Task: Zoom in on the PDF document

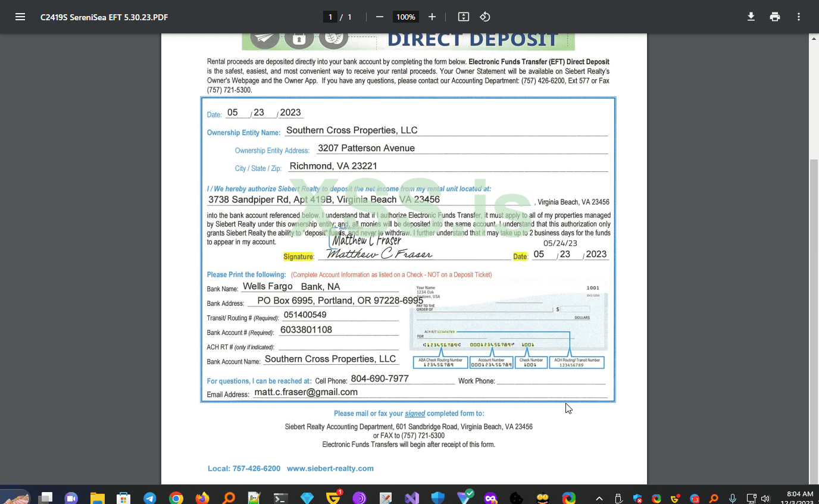Action: [432, 17]
